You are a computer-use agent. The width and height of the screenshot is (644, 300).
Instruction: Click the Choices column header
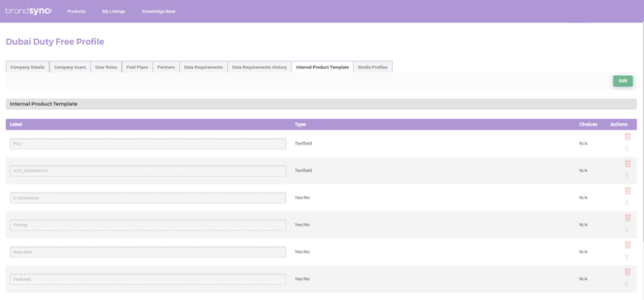[588, 125]
